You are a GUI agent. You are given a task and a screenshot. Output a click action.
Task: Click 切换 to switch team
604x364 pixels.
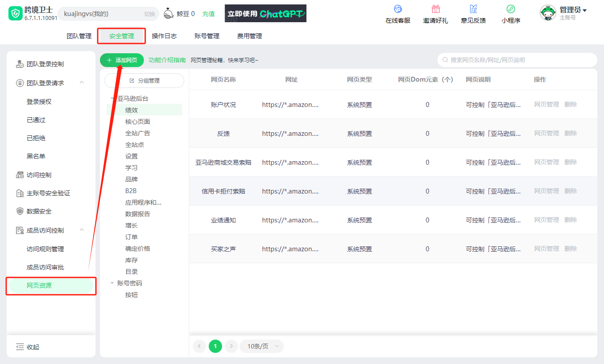click(x=150, y=14)
